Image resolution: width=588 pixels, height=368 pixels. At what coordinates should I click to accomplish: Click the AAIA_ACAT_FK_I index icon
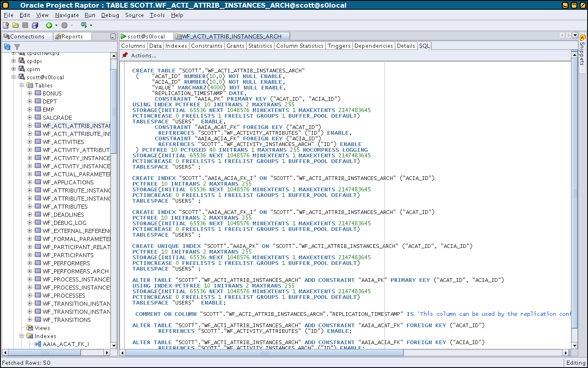pos(38,344)
